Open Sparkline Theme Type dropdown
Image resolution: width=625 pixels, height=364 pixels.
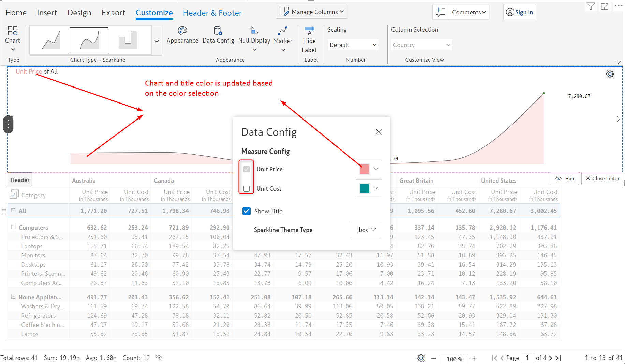[x=367, y=230]
